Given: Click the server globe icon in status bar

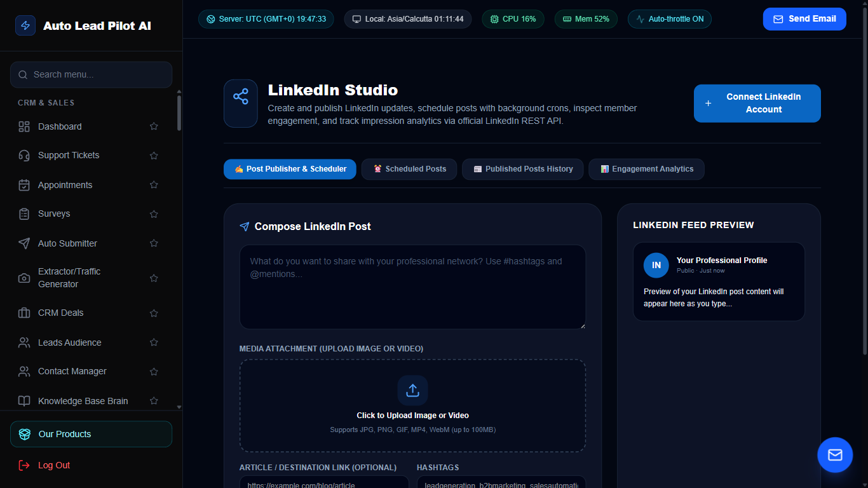Looking at the screenshot, I should (x=210, y=19).
